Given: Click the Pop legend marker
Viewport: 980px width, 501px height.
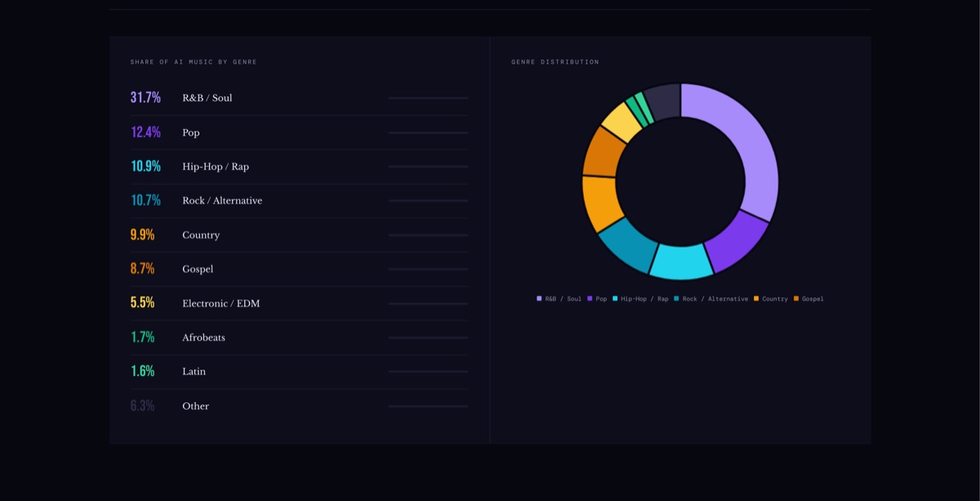Looking at the screenshot, I should click(590, 298).
